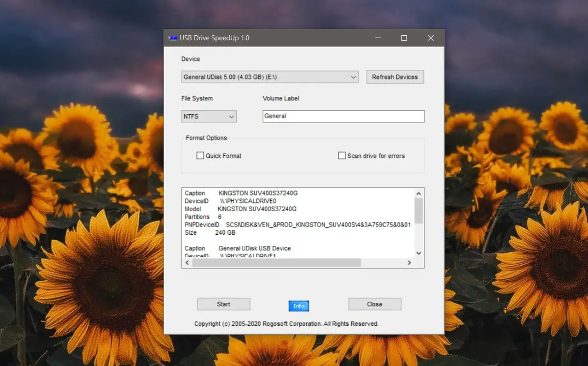
Task: Tick the Scan drive for errors checkbox
Action: coord(342,156)
